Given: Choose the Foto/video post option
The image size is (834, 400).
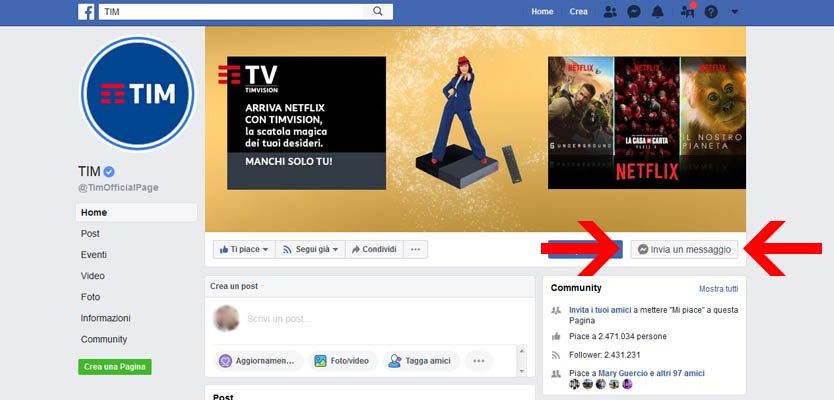Looking at the screenshot, I should click(343, 361).
